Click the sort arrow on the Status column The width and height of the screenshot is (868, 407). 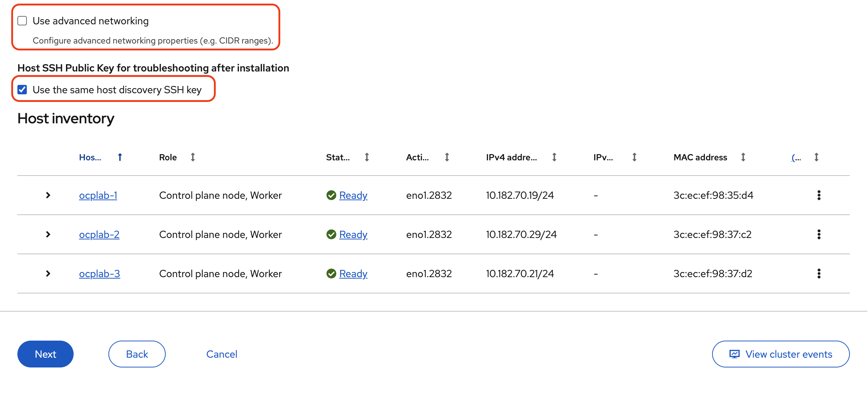pos(367,157)
